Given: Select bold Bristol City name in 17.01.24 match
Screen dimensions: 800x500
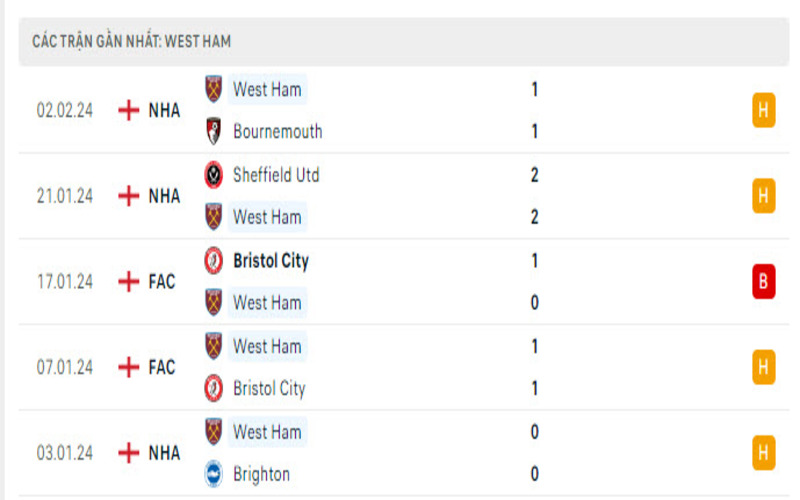Looking at the screenshot, I should pos(270,261).
